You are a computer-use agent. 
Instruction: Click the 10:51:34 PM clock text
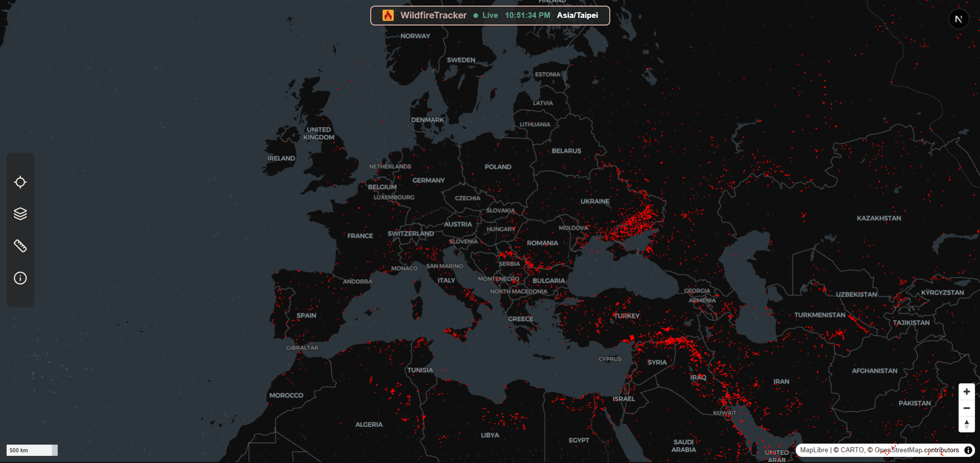pos(528,15)
